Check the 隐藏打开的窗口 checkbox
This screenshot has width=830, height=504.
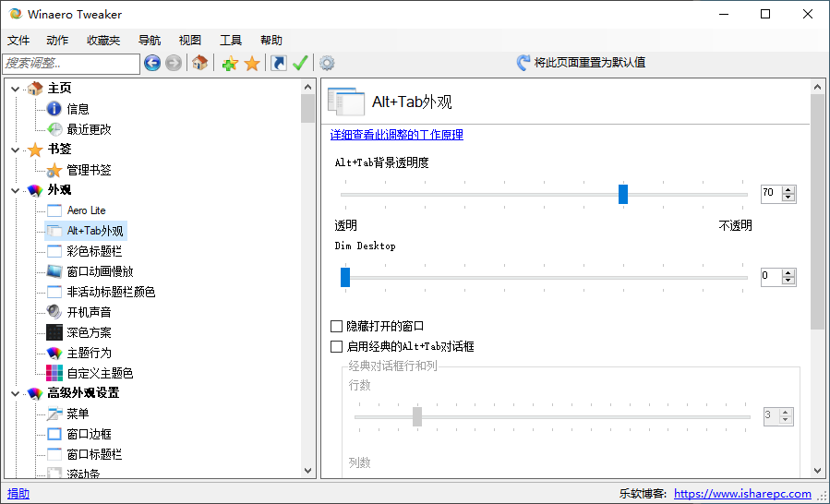tap(336, 326)
